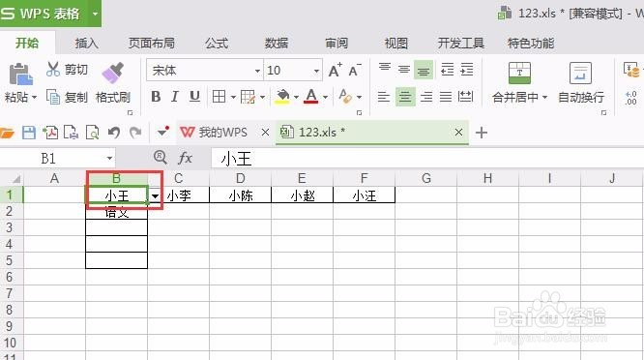
Task: Click the Print icon
Action: (x=71, y=133)
